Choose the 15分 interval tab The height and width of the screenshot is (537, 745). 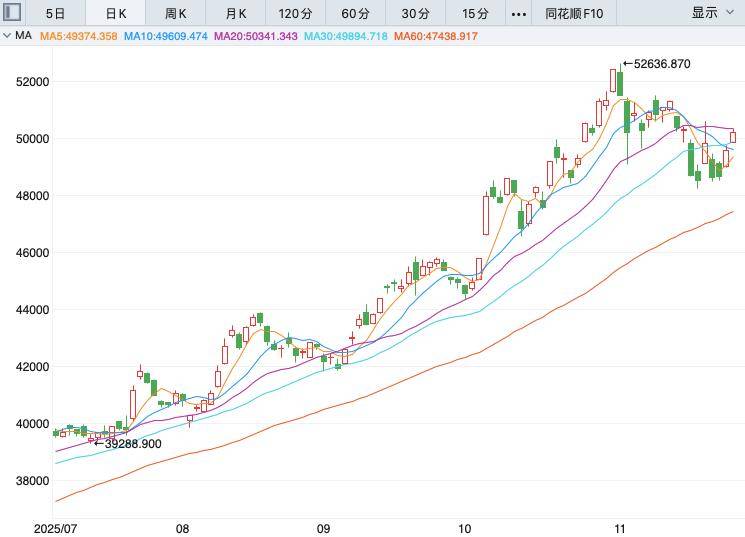click(476, 13)
